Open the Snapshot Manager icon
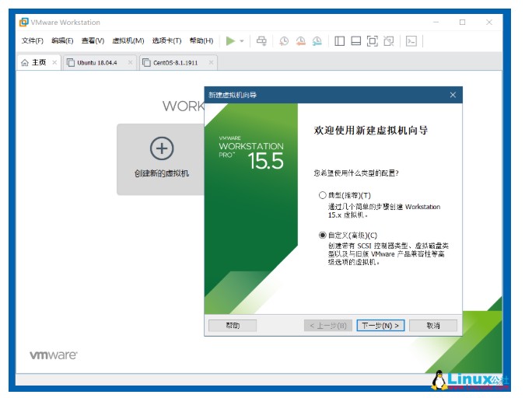This screenshot has width=532, height=398. [317, 41]
